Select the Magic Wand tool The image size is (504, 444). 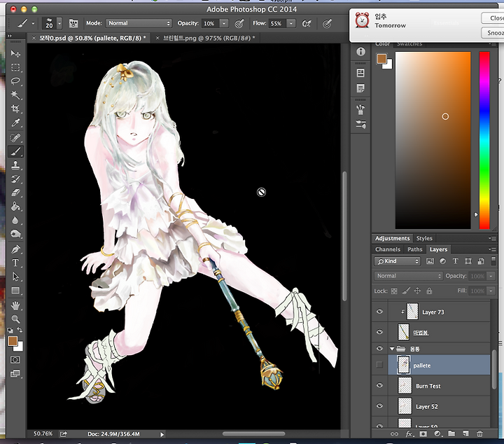click(15, 95)
